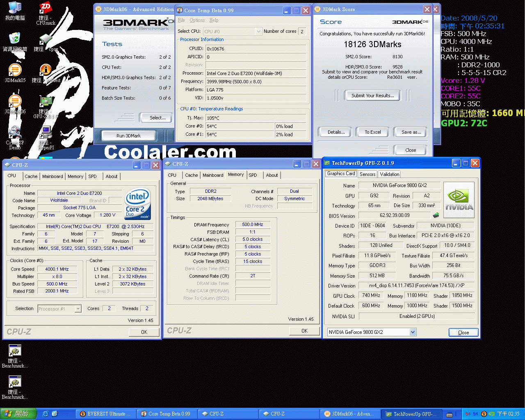The image size is (525, 420).
Task: Click the DRAM Frequency 500.0 MHz value
Action: click(x=253, y=224)
